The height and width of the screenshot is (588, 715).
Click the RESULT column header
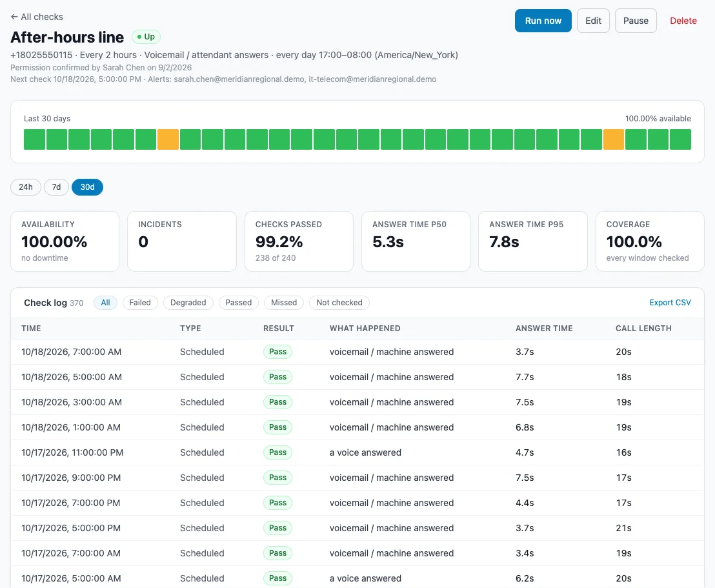click(279, 329)
